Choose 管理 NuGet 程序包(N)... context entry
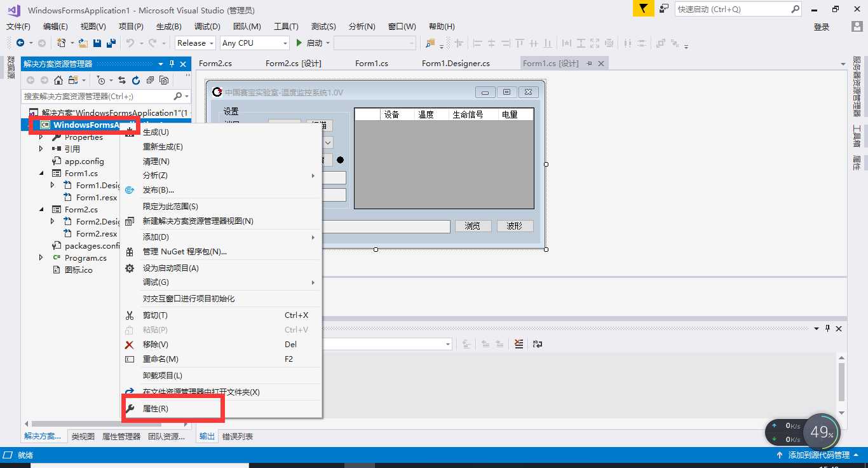This screenshot has height=468, width=868. click(221, 252)
